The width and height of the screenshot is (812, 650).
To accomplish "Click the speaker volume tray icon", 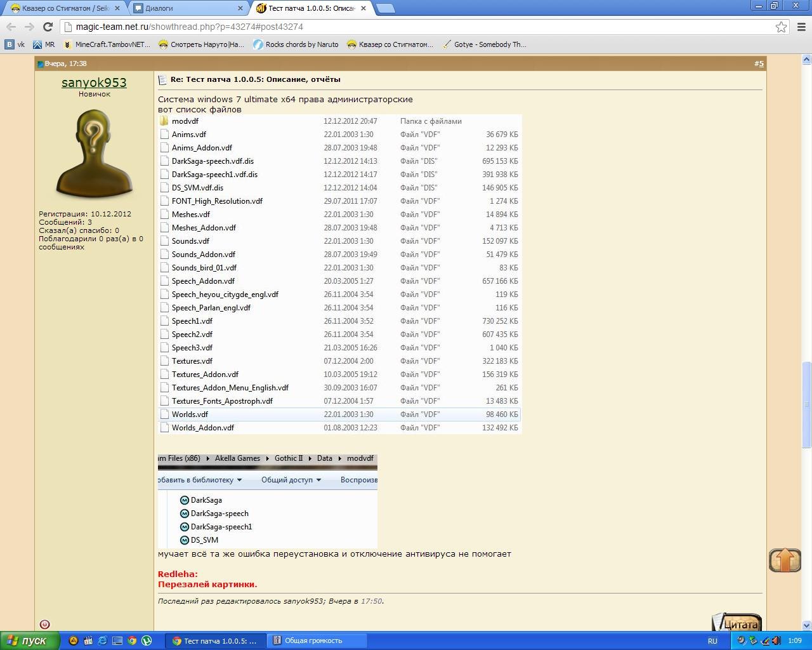I will point(776,641).
